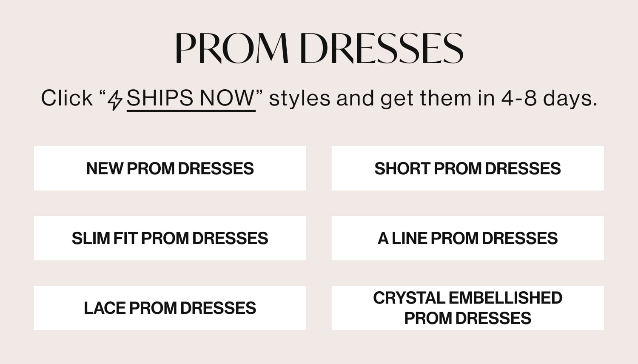Open the SHIPS NOW link

pos(191,99)
